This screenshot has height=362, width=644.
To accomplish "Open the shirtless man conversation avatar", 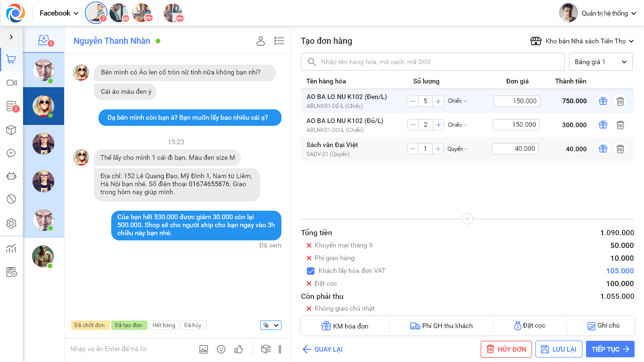I will [x=43, y=257].
